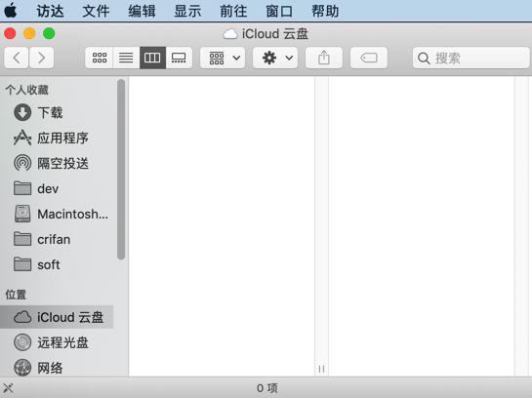This screenshot has height=398, width=532.
Task: Open the gear action menu
Action: tap(275, 58)
